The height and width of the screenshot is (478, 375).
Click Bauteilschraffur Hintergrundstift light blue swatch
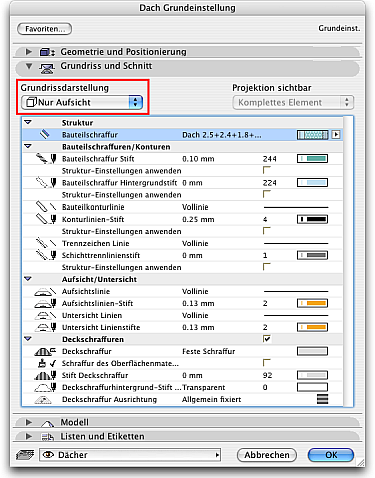312,183
